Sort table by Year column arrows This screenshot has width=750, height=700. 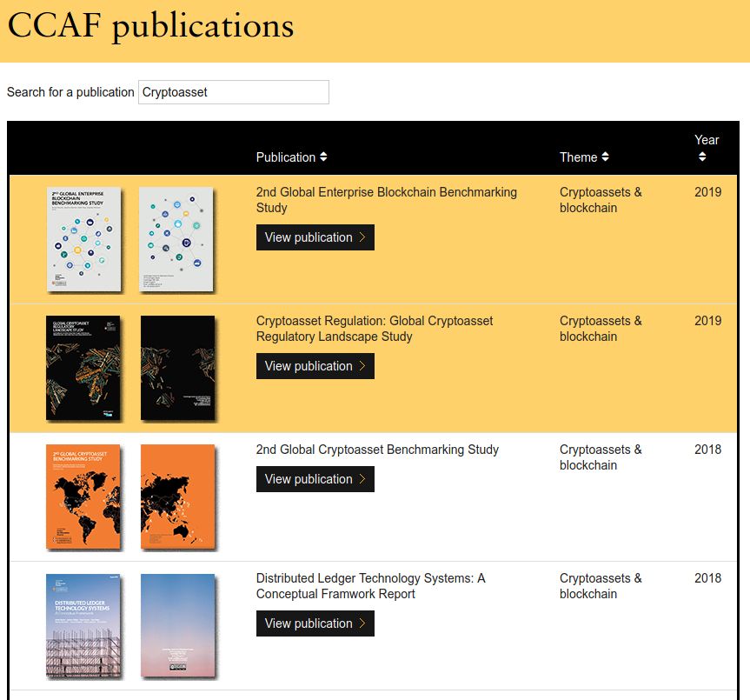702,157
